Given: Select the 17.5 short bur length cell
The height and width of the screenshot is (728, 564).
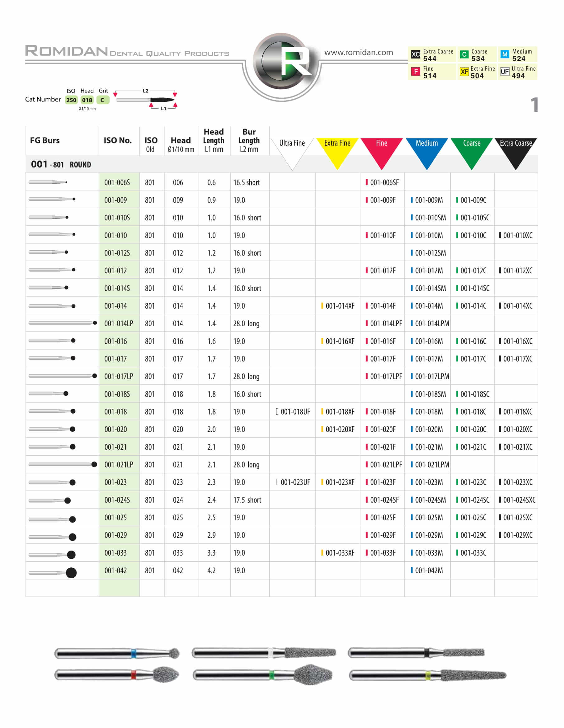Looking at the screenshot, I should coord(247,500).
